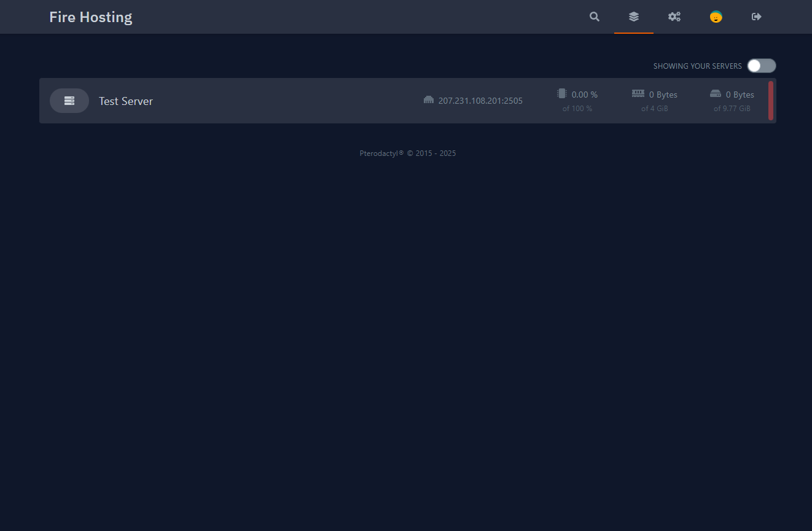
Task: Open the dashboard layers icon
Action: (634, 17)
